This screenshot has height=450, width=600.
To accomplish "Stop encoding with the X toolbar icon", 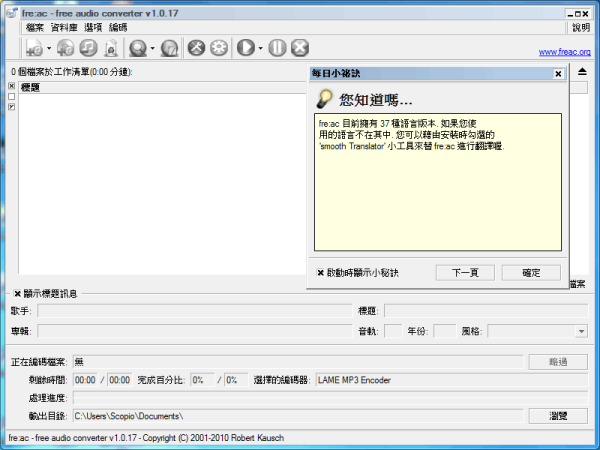I will (300, 48).
